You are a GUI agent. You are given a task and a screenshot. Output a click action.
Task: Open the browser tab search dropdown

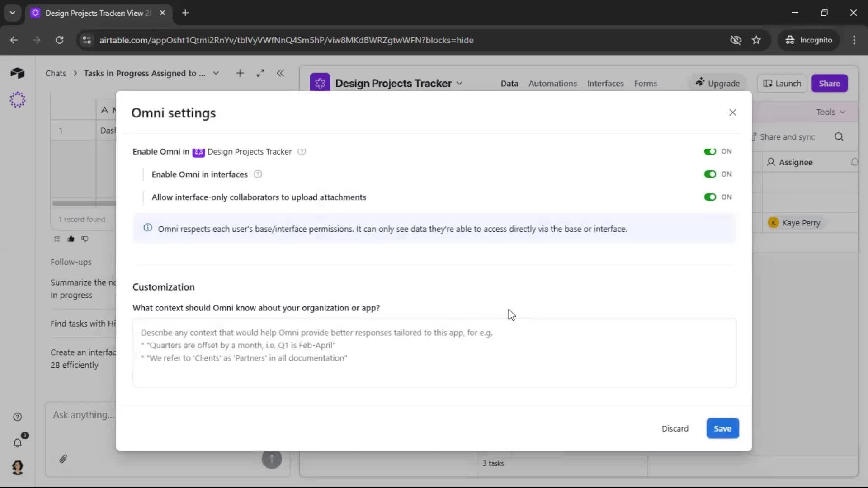(13, 13)
